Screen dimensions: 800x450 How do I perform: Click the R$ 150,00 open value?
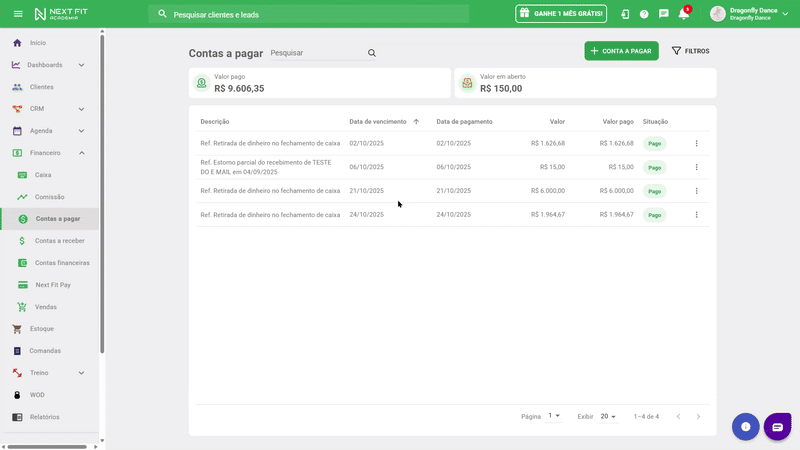pyautogui.click(x=501, y=88)
